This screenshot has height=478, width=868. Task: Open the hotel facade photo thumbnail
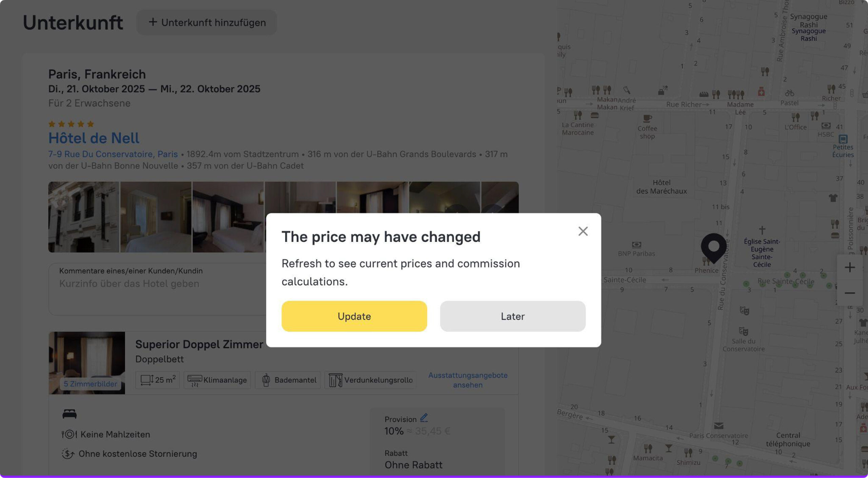tap(83, 217)
